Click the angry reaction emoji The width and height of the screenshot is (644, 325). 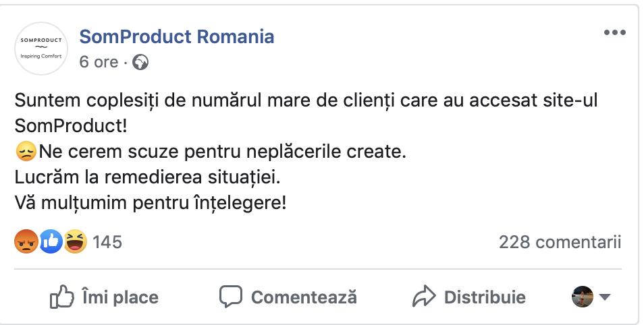click(x=26, y=241)
